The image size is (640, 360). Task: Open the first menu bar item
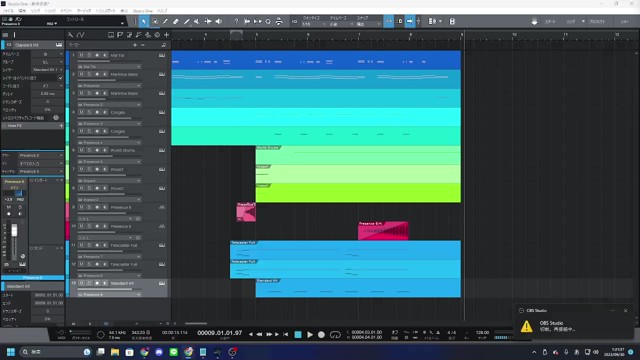tap(8, 11)
